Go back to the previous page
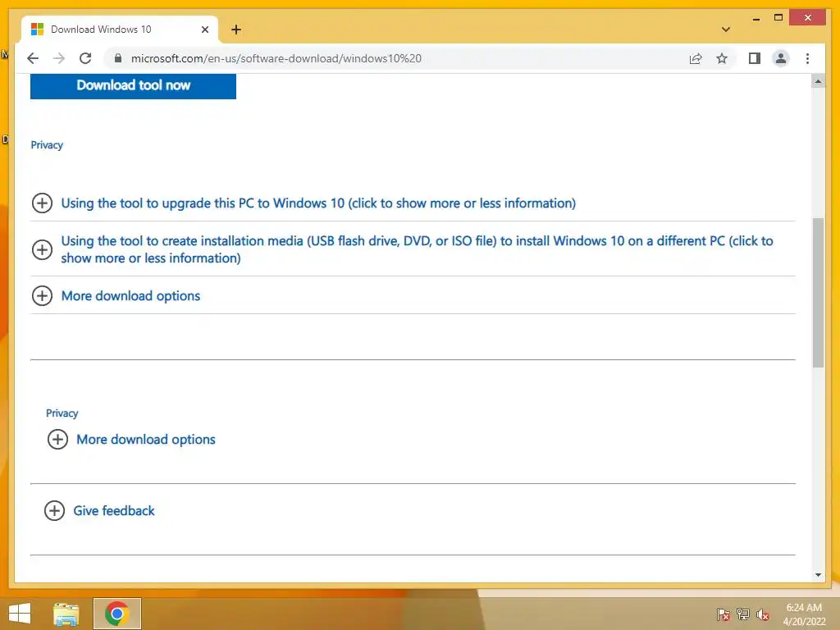 click(33, 58)
